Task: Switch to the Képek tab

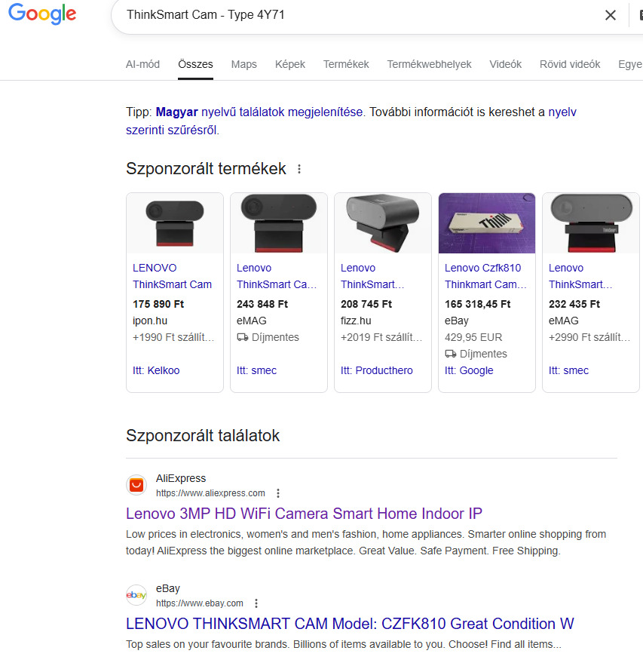Action: point(290,64)
